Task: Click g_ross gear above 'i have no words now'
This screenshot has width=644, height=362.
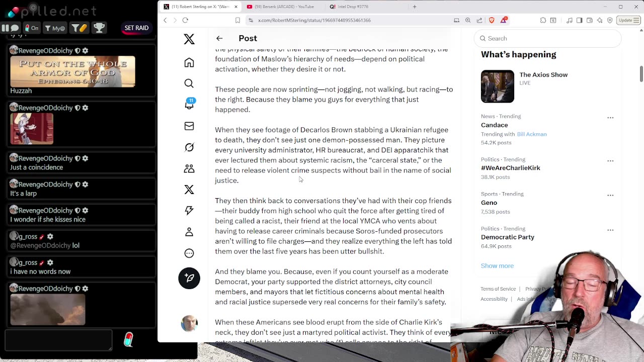Action: point(50,262)
